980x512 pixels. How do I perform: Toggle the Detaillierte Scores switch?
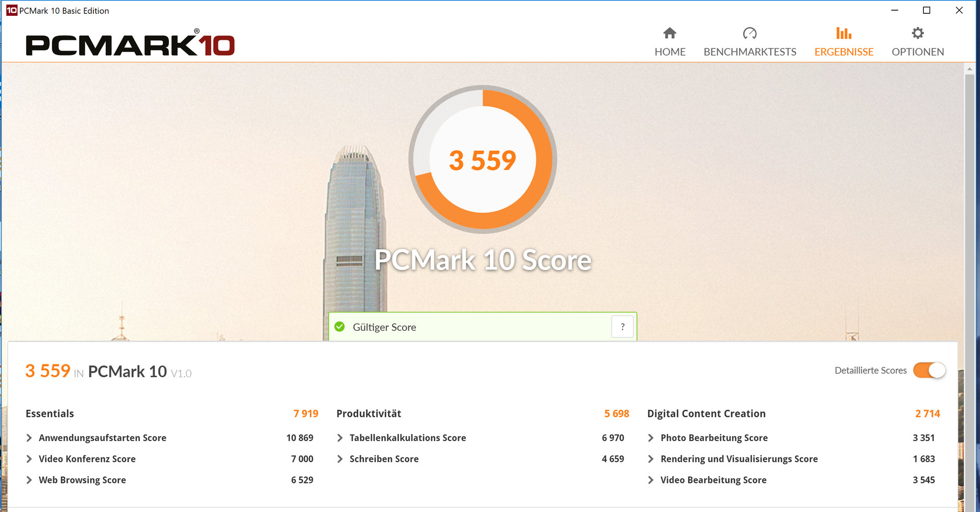point(929,370)
